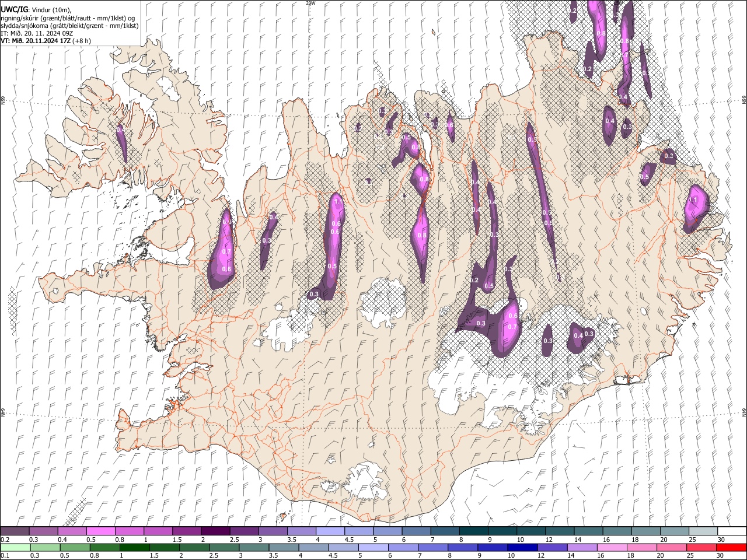Select the 'IT: Mið. 20. 11. 2024 09Z' line
This screenshot has width=747, height=560.
tap(37, 33)
